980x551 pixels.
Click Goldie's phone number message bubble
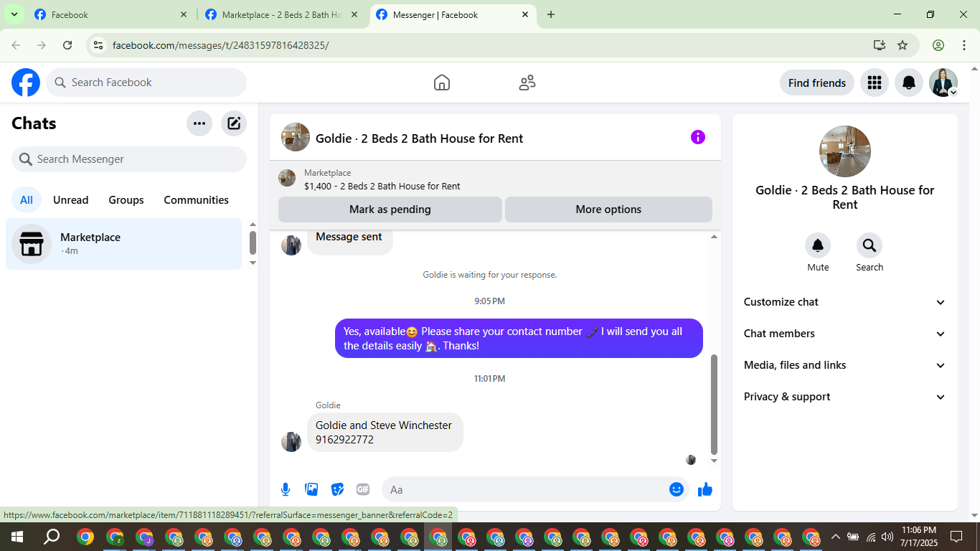(385, 432)
